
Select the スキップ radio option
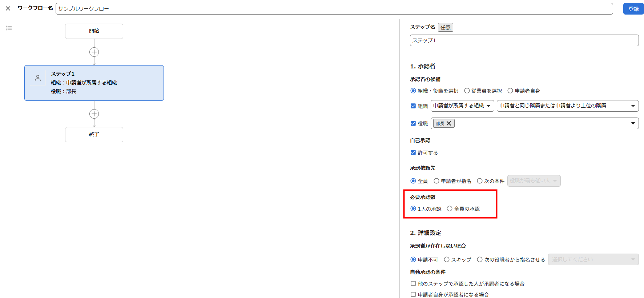pyautogui.click(x=447, y=259)
